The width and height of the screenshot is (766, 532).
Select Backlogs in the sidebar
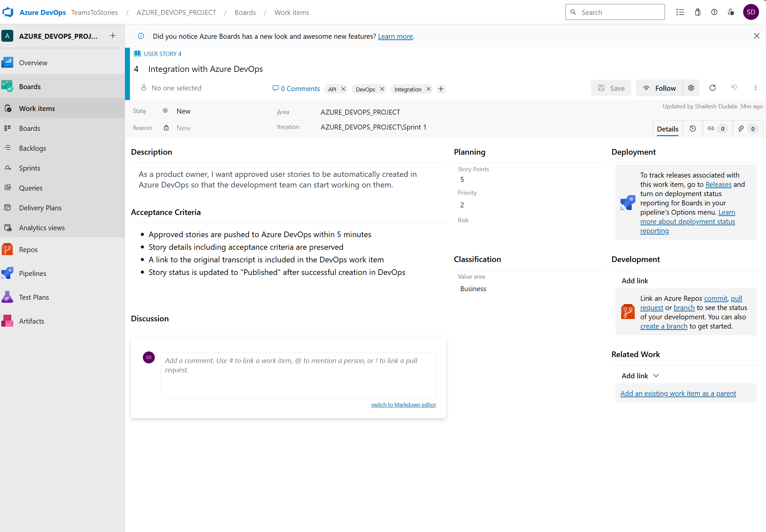(x=32, y=148)
